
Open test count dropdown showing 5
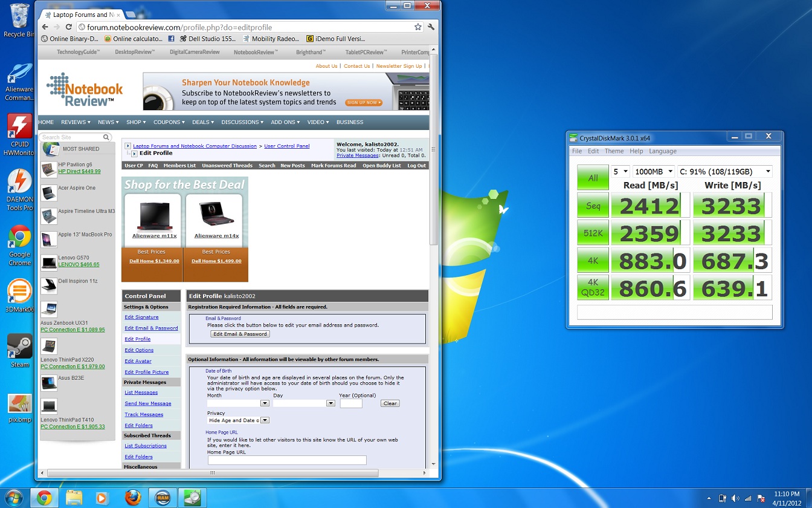[x=620, y=172]
